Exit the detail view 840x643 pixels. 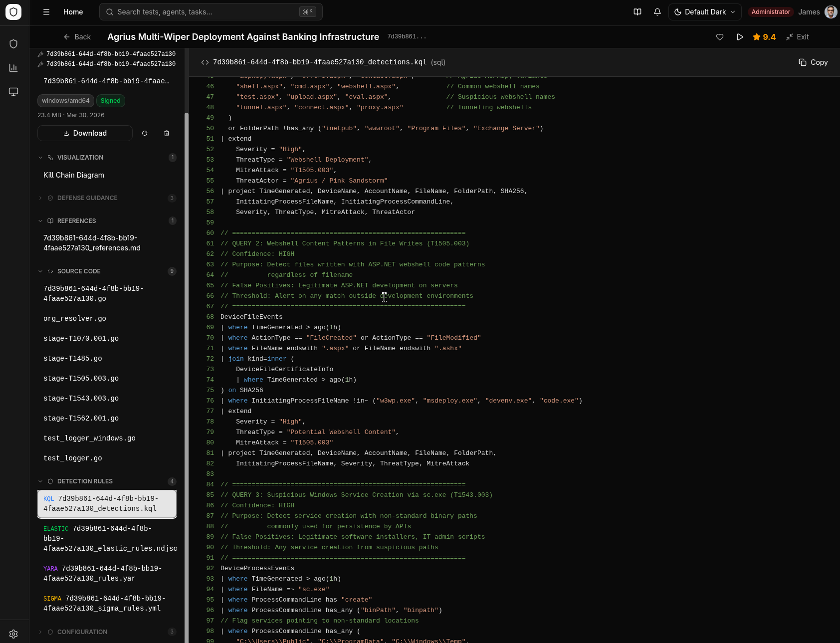click(x=797, y=37)
